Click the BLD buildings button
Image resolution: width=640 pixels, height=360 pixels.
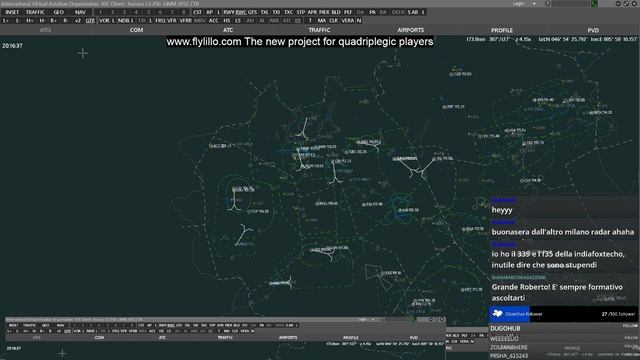coord(336,12)
